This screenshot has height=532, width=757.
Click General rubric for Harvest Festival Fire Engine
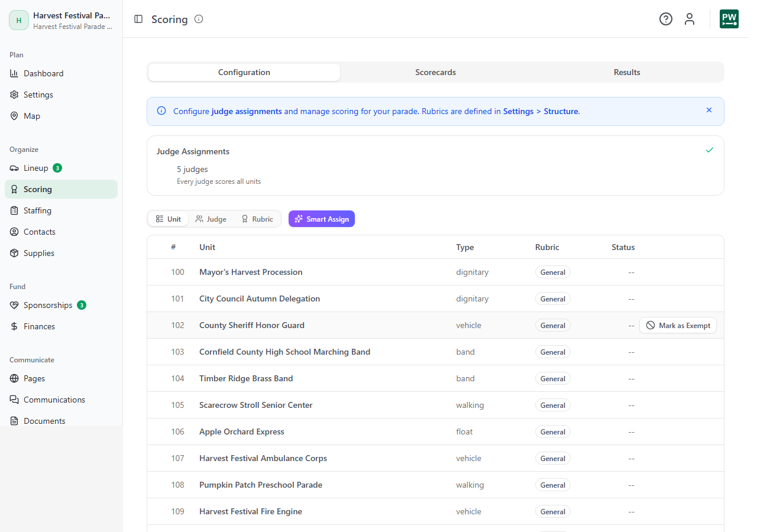pyautogui.click(x=553, y=511)
